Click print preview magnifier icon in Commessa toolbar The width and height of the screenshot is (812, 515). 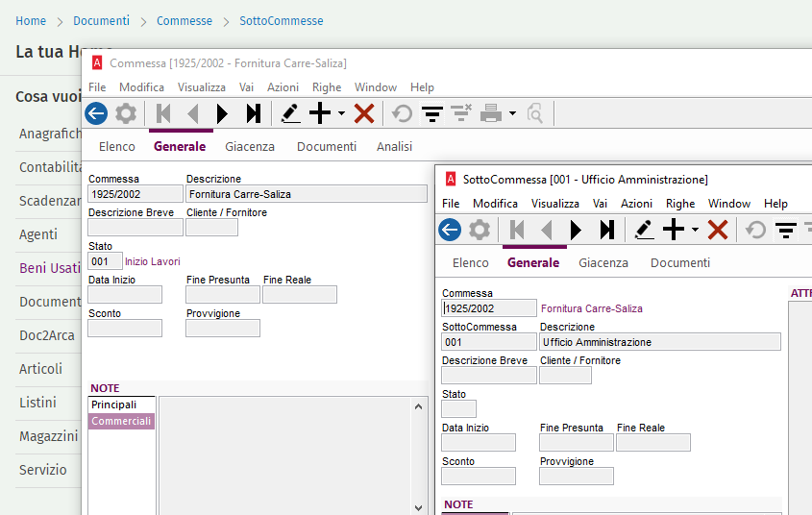(x=535, y=113)
